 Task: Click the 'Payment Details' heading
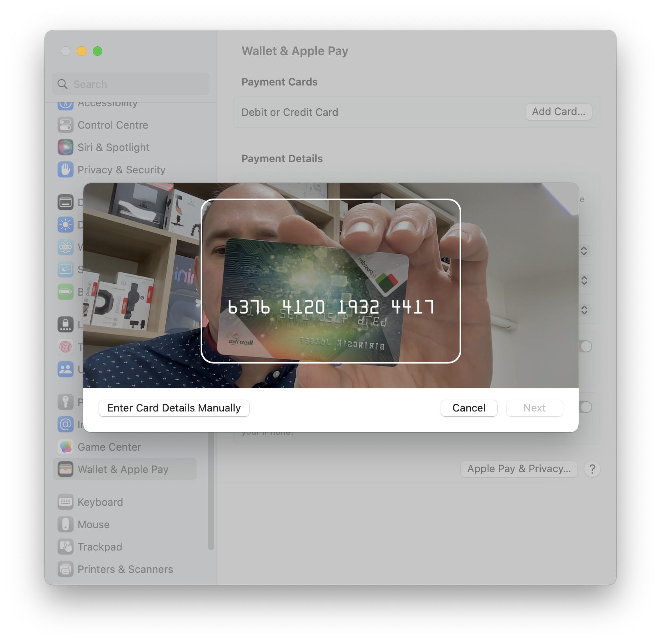click(x=282, y=159)
